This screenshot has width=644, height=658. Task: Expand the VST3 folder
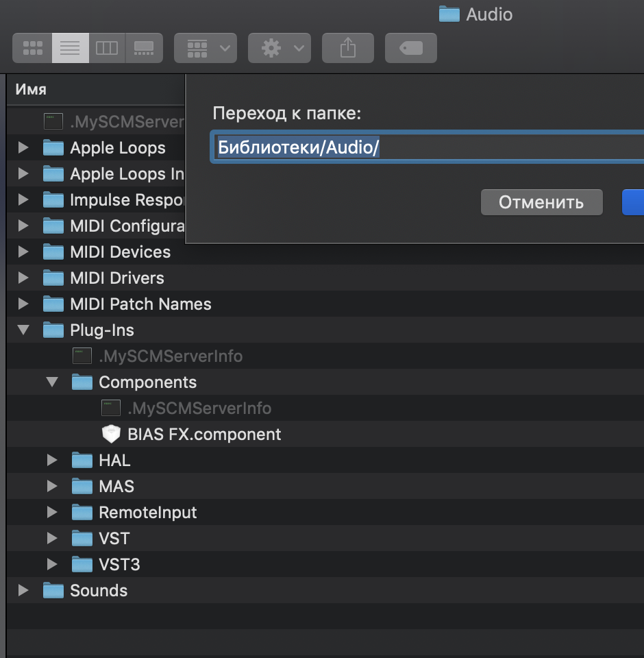click(52, 564)
